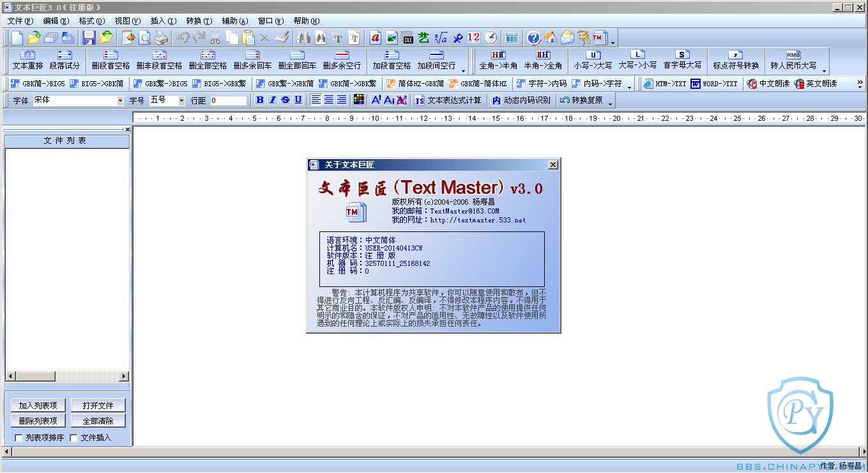Toggle strikethrough S button
The image size is (868, 473).
286,100
